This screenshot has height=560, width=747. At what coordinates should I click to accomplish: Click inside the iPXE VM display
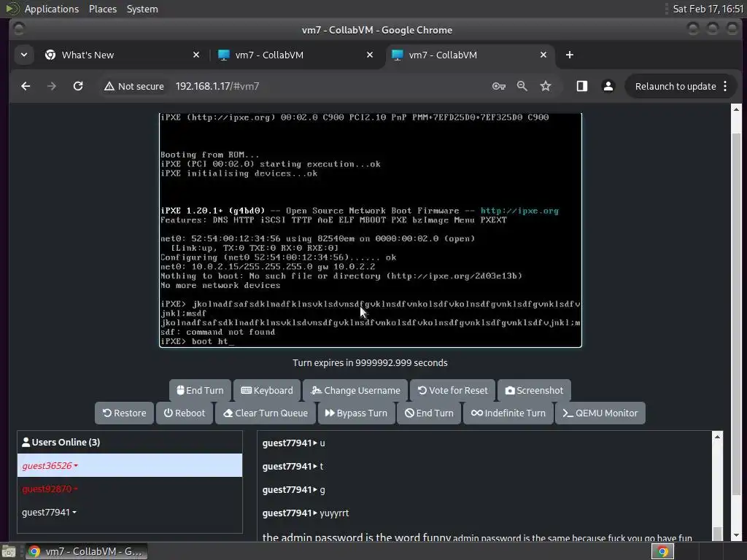pos(370,230)
